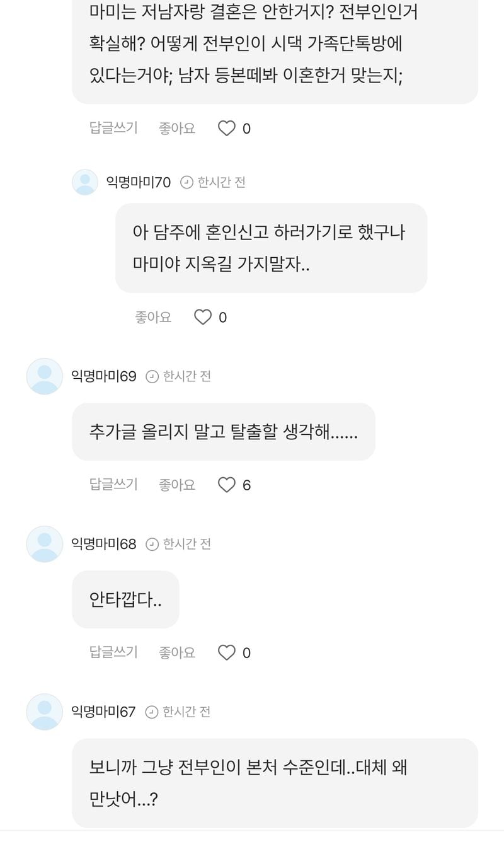The width and height of the screenshot is (504, 849).
Task: Click 답글쓰기 under 익명마미68's comment
Action: tap(113, 652)
